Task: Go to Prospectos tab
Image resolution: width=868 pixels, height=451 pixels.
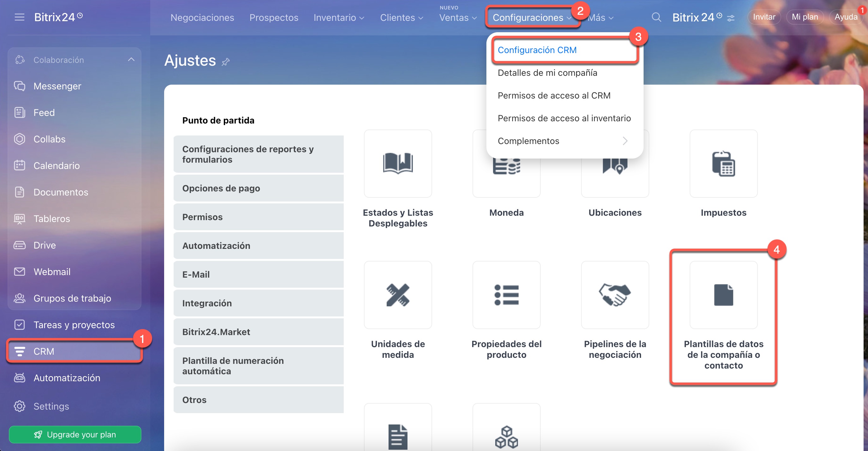Action: point(274,17)
